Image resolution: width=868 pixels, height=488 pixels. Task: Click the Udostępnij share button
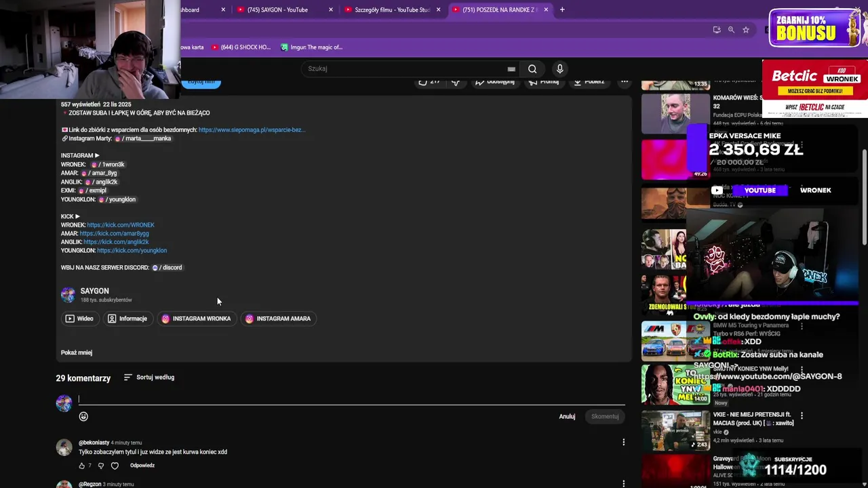494,82
